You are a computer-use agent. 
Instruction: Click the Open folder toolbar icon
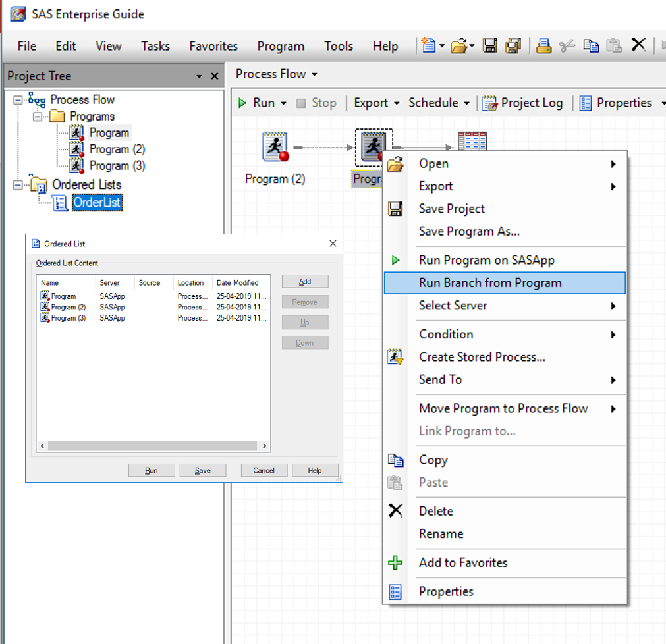(x=459, y=45)
